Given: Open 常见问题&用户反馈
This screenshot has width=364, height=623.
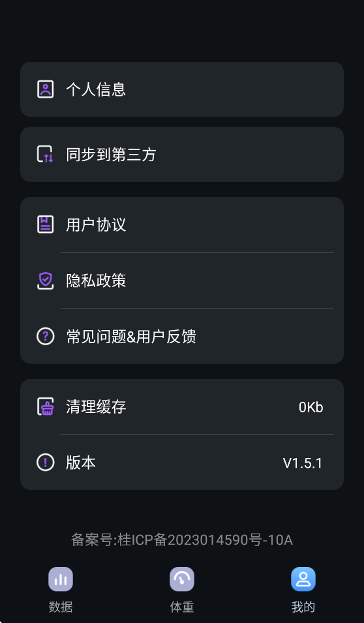Looking at the screenshot, I should [182, 337].
